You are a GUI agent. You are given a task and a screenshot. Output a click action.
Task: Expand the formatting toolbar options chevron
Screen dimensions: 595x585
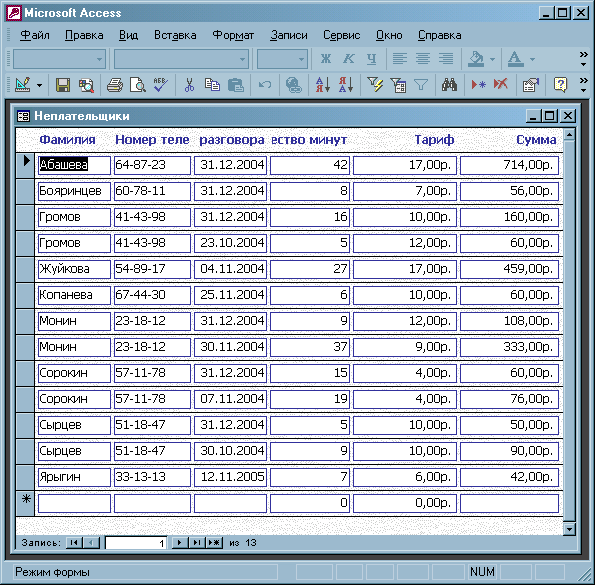[x=584, y=59]
